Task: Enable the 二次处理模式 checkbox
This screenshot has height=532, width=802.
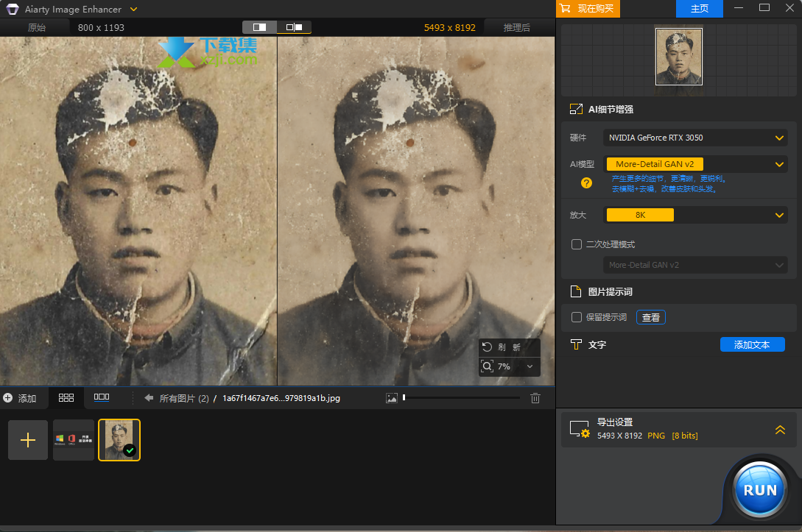Action: (x=577, y=244)
